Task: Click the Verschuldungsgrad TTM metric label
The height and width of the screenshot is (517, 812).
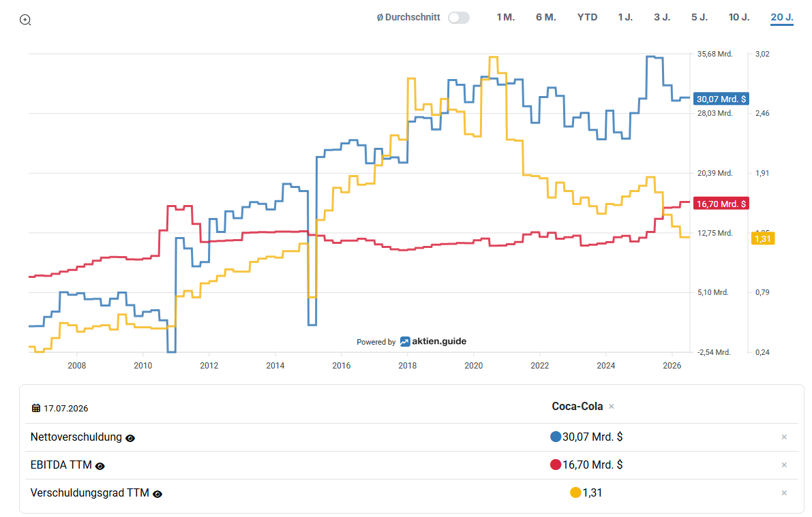Action: point(89,493)
